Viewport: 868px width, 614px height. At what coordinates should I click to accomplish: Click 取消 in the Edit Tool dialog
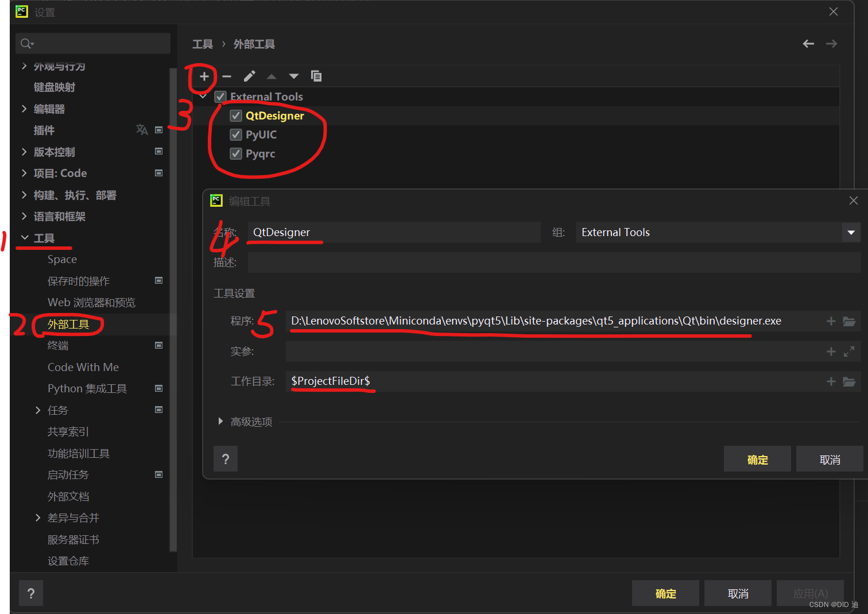click(830, 459)
